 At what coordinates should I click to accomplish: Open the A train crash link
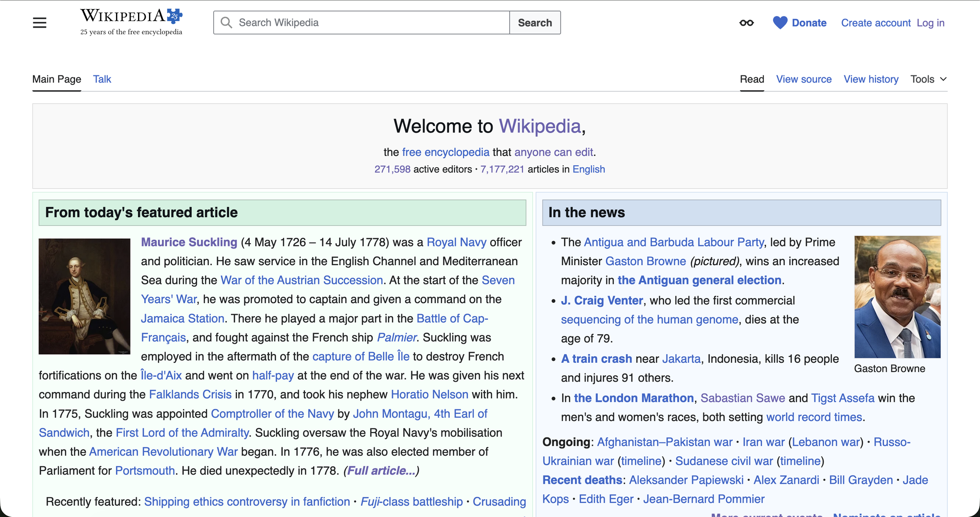tap(596, 359)
